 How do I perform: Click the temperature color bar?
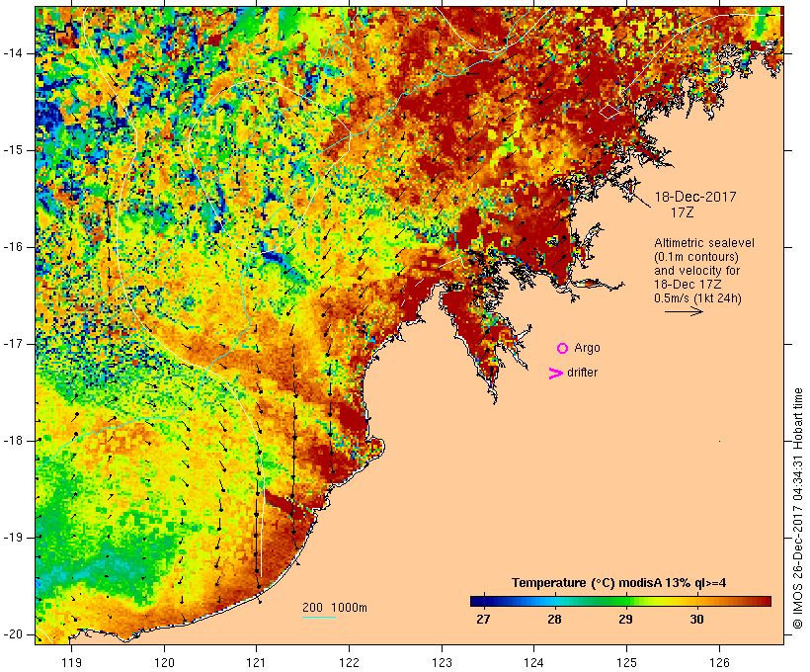[620, 601]
